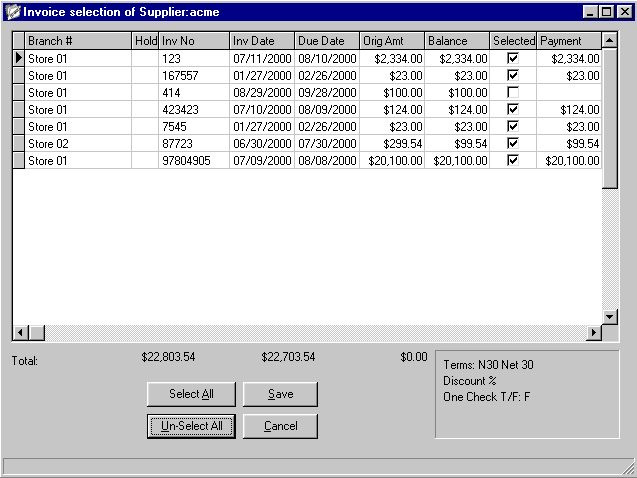Click the application icon in the title bar
Viewport: 637px width, 478px height.
click(x=13, y=12)
